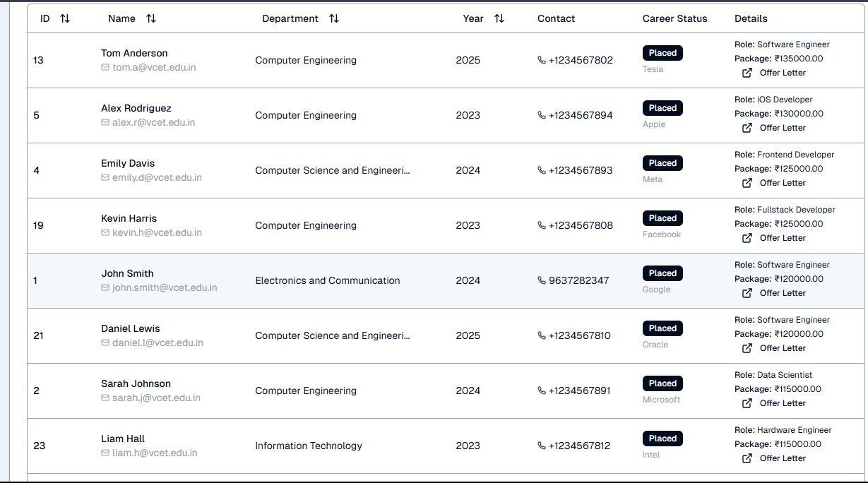The image size is (868, 483).
Task: Click the sort arrows icon beside ID
Action: [65, 19]
